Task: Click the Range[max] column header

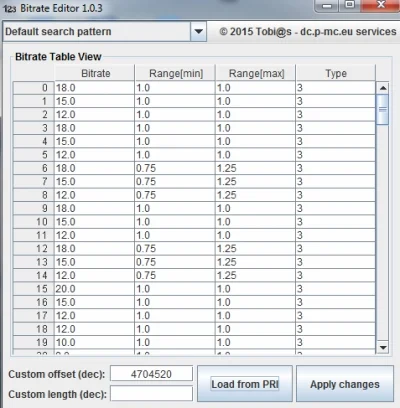Action: coord(256,73)
